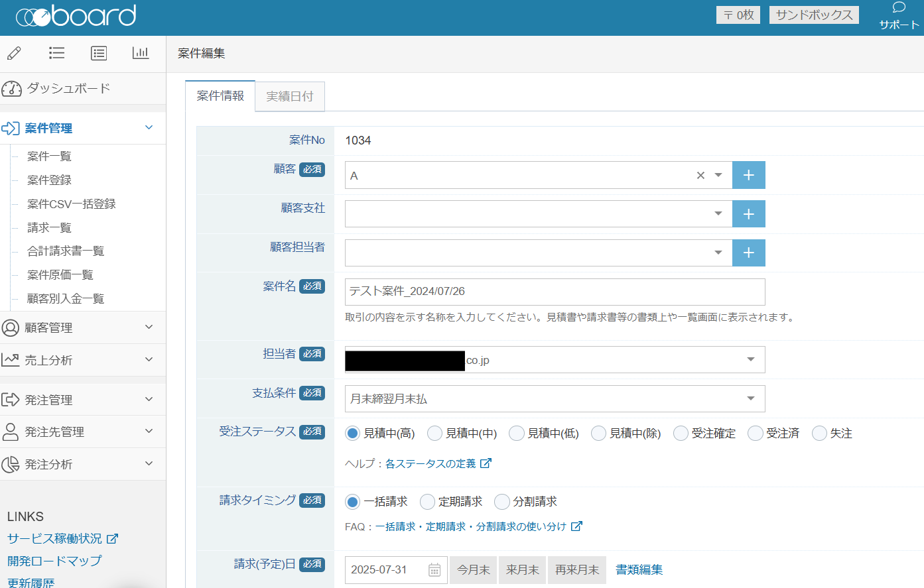Screen dimensions: 924x588
Task: Select 定期請求 billing timing option
Action: point(428,502)
